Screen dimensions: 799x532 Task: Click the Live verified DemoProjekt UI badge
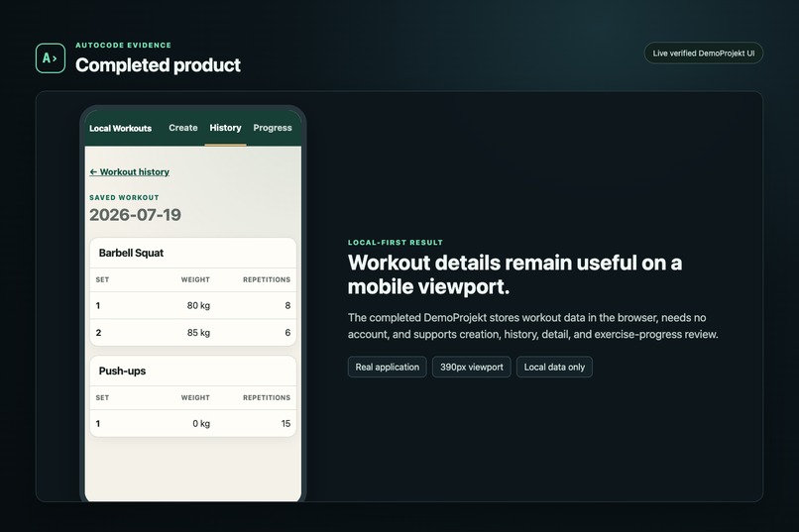click(703, 53)
